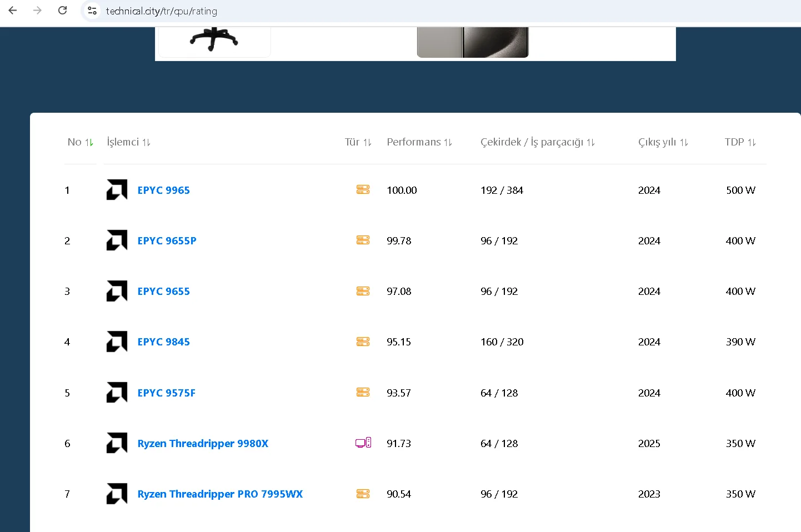Select performance score 99.78
The image size is (801, 532).
pyautogui.click(x=399, y=241)
